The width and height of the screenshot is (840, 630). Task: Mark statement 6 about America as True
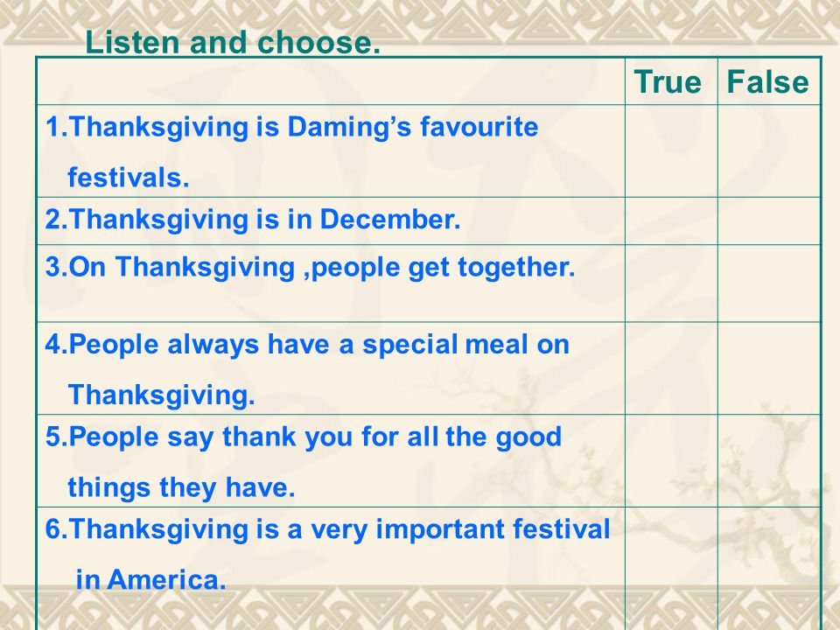[x=671, y=569]
